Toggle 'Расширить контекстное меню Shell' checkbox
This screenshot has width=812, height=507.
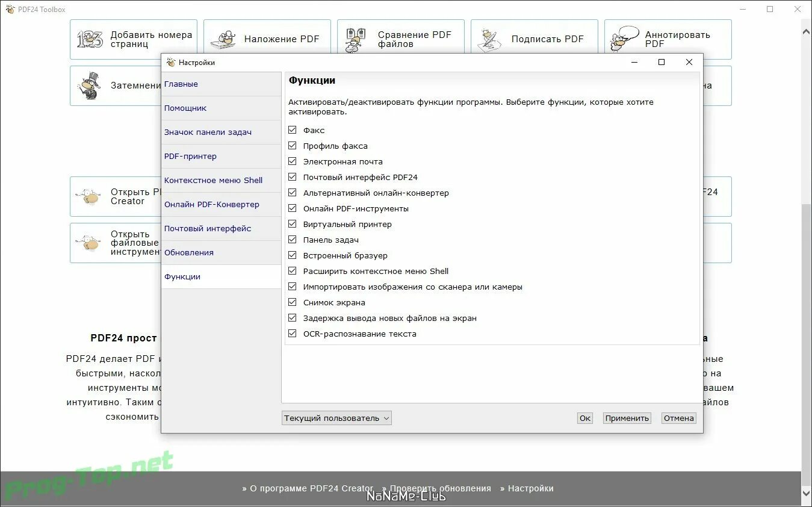293,271
